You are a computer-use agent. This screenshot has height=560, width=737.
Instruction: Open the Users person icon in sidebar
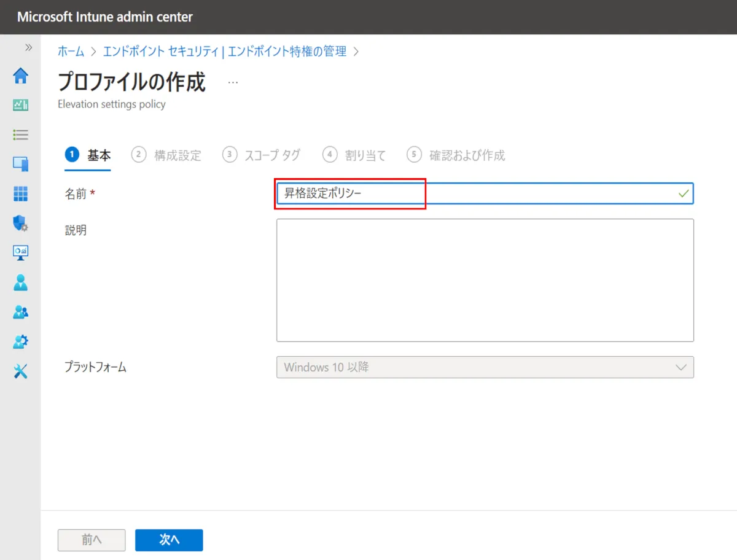click(x=21, y=282)
